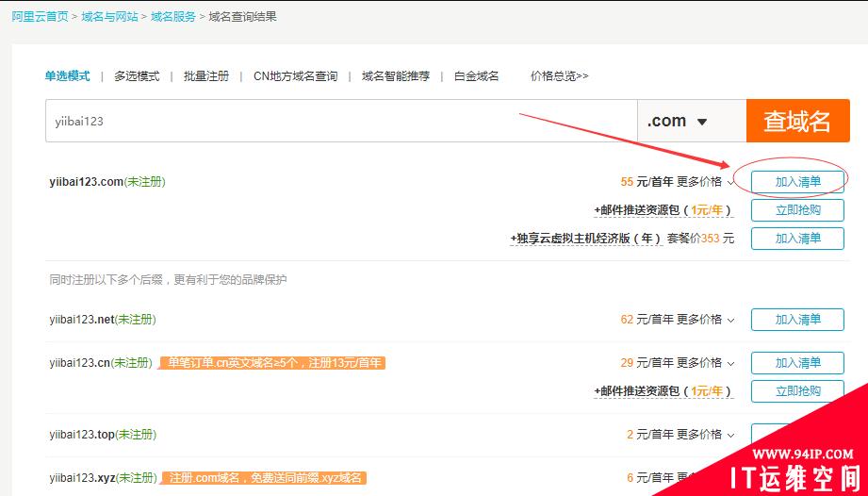Click the 2 元/首年 price text
Screen dimensions: 868x496
pos(650,435)
